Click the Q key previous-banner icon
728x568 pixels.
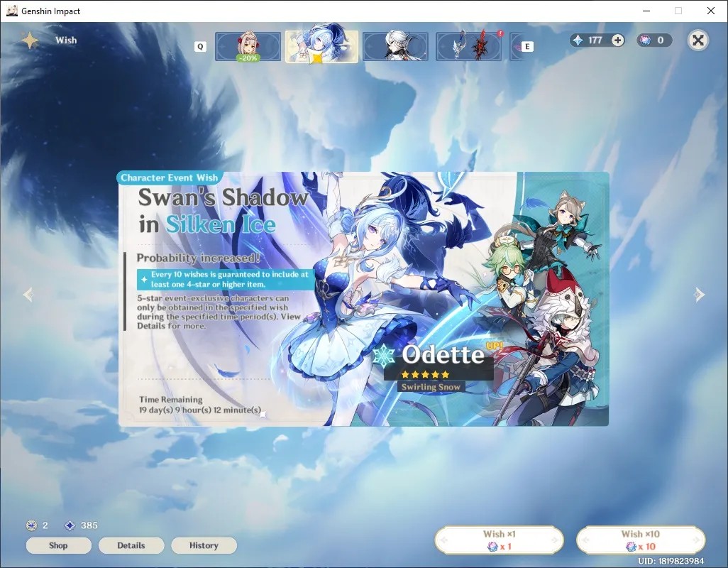[200, 46]
